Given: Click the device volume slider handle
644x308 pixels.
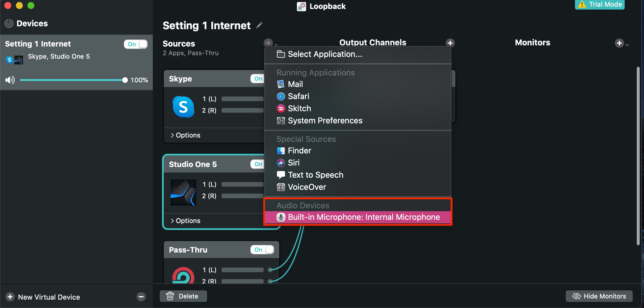Looking at the screenshot, I should [x=125, y=80].
